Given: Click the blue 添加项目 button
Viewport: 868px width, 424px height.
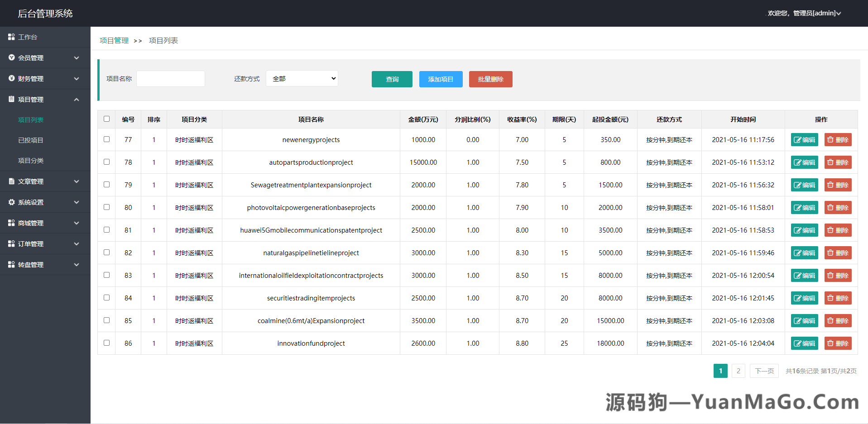Looking at the screenshot, I should click(x=440, y=79).
